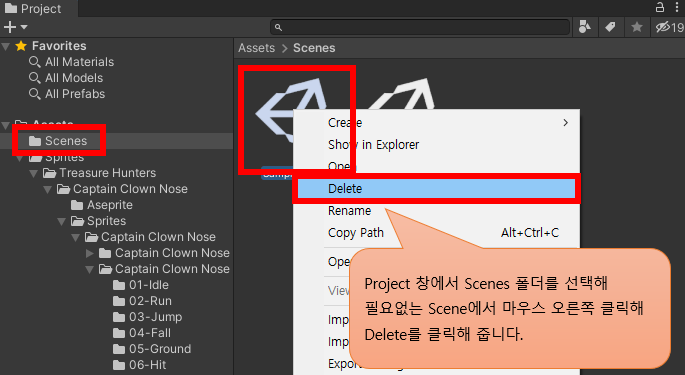This screenshot has height=375, width=685.
Task: Click the Treasure Hunters folder icon
Action: (x=49, y=174)
